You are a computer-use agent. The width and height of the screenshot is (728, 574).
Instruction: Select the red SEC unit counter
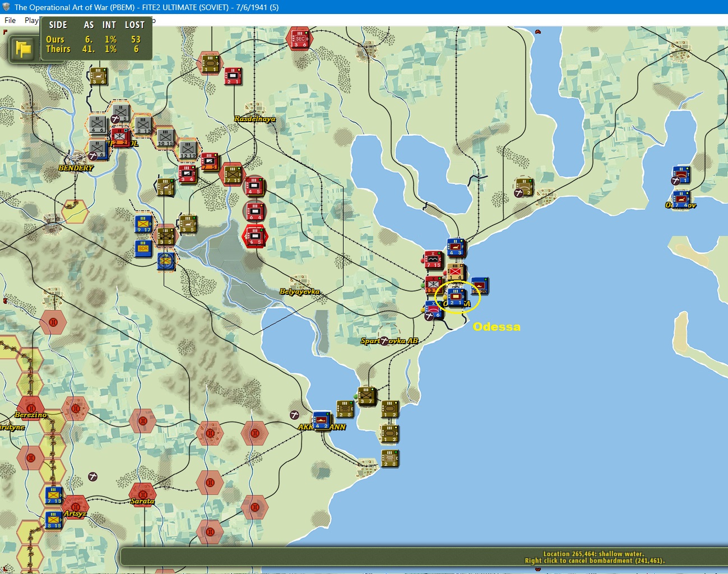click(299, 38)
